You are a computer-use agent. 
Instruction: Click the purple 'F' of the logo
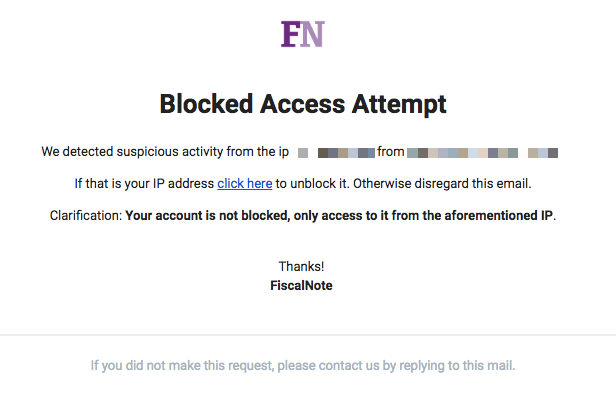[291, 34]
